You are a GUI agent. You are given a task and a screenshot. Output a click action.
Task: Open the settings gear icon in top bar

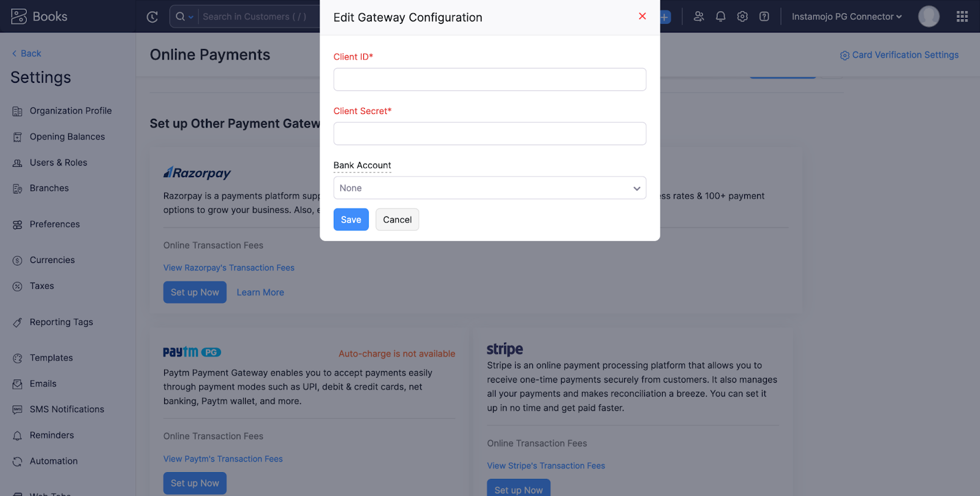742,17
